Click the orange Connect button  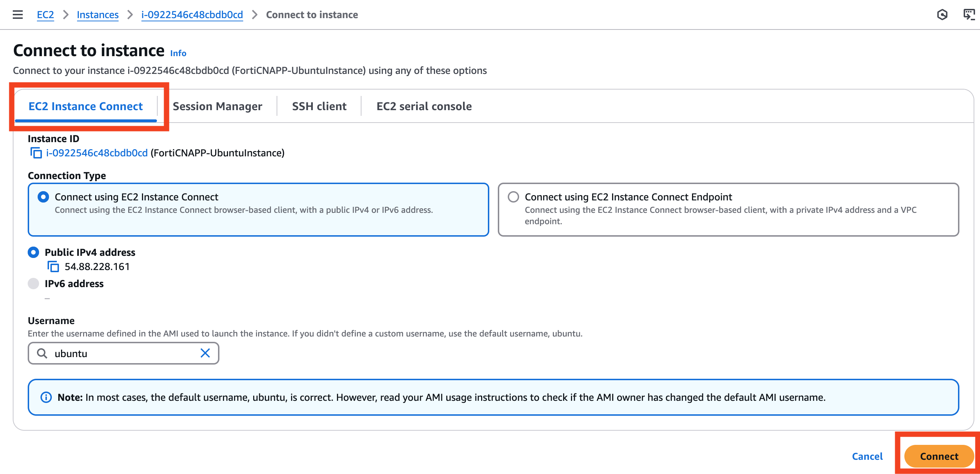pos(938,456)
